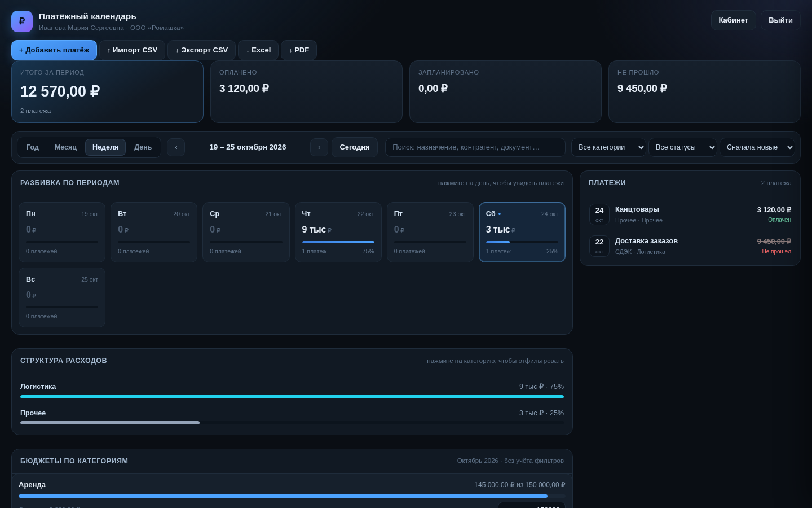Click the green Оплачен status label
Viewport: 812px width, 508px height.
(779, 220)
